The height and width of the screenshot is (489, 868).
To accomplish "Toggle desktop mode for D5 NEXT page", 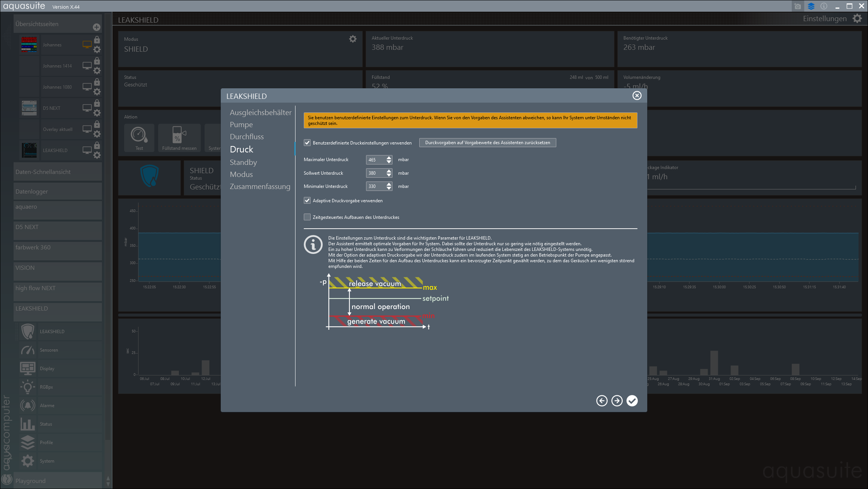I will click(87, 108).
